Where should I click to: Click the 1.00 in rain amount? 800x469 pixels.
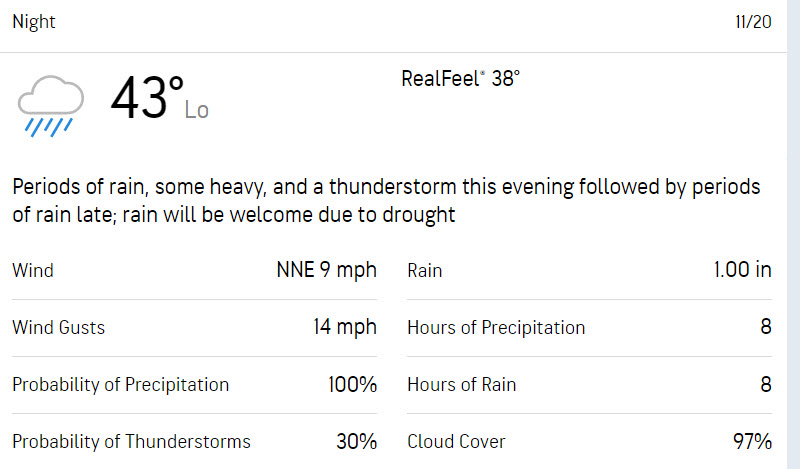[742, 270]
